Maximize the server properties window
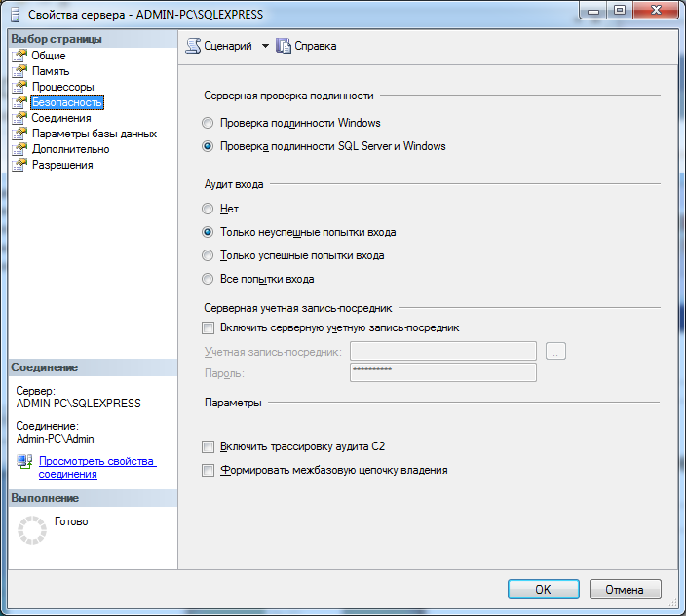686x616 pixels. pos(620,10)
